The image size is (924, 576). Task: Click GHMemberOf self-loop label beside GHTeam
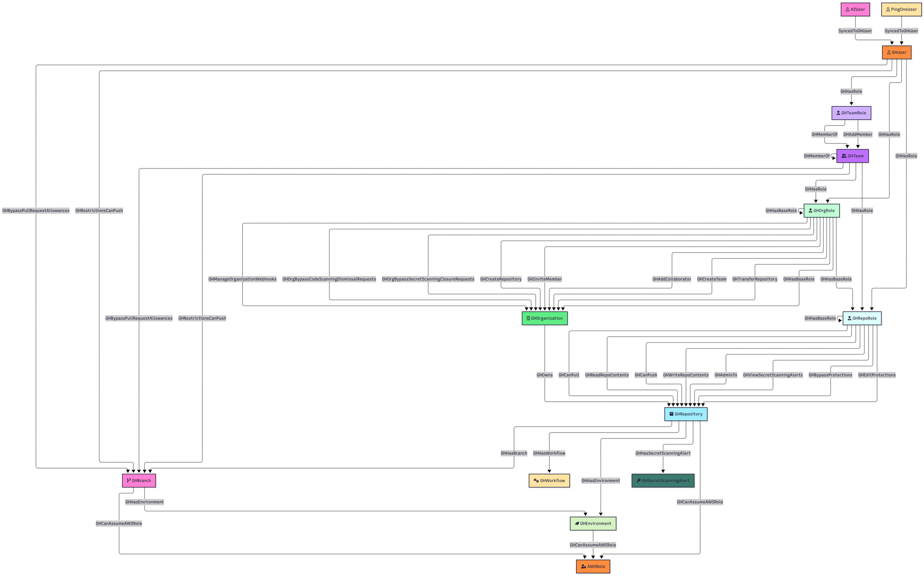click(817, 156)
